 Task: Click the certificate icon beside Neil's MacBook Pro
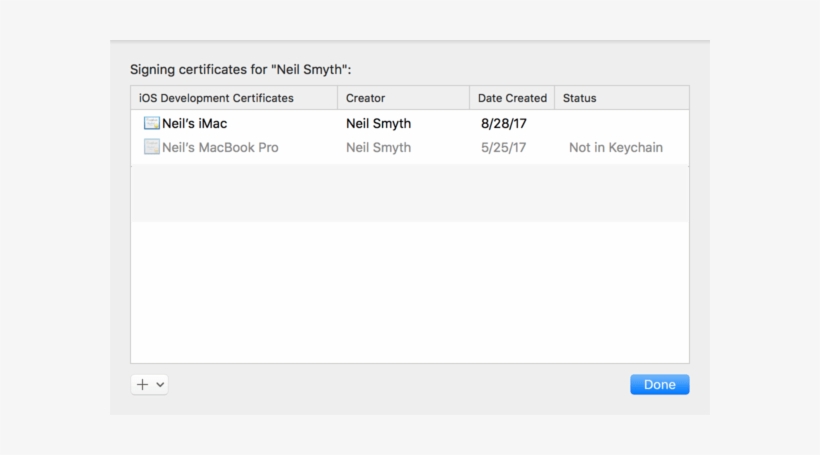tap(151, 148)
